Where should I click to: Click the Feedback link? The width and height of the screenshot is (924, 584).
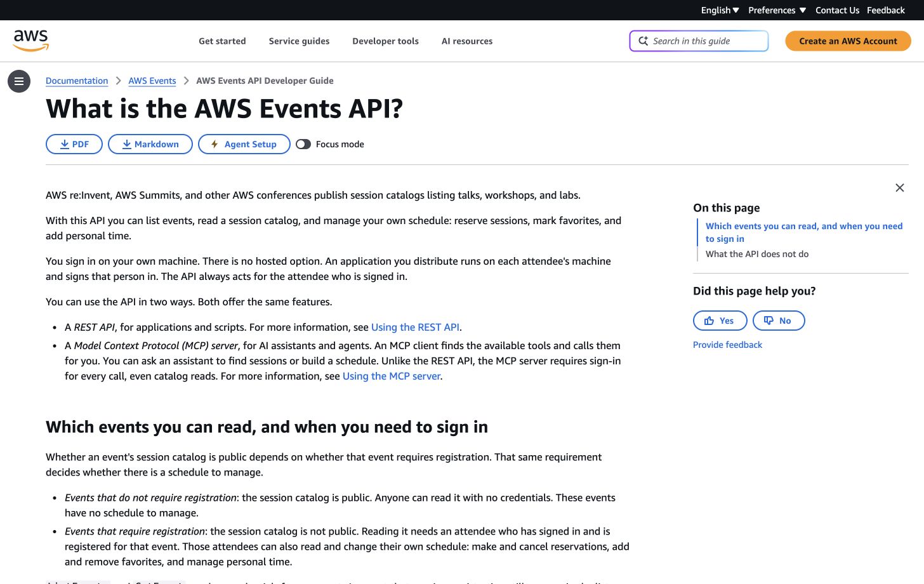pos(886,10)
